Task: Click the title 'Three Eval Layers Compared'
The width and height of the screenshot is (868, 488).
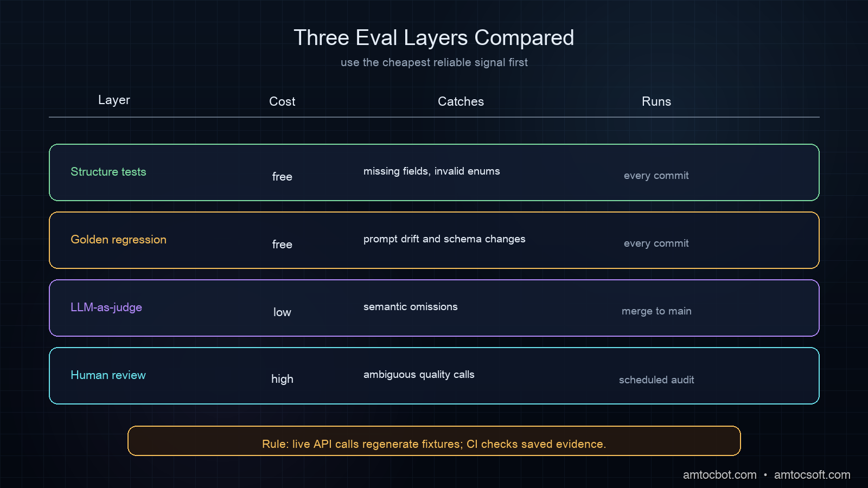Action: pos(434,38)
